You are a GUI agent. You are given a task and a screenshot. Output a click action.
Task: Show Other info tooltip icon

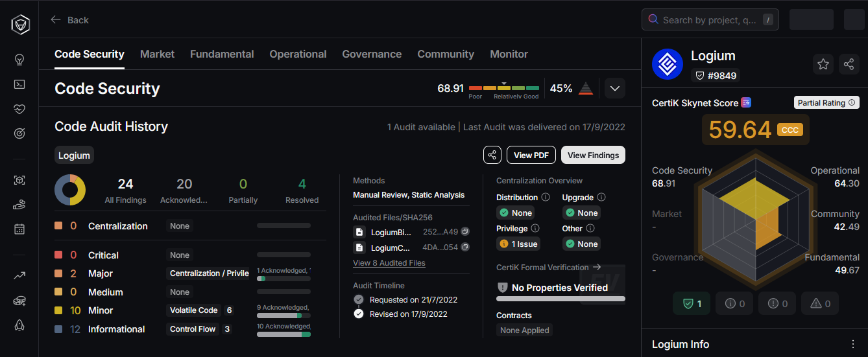click(590, 228)
